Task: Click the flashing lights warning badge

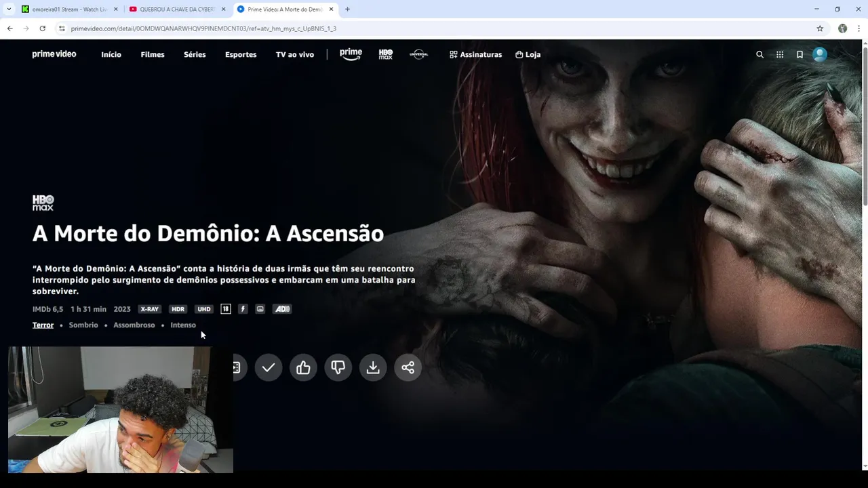Action: 243,309
